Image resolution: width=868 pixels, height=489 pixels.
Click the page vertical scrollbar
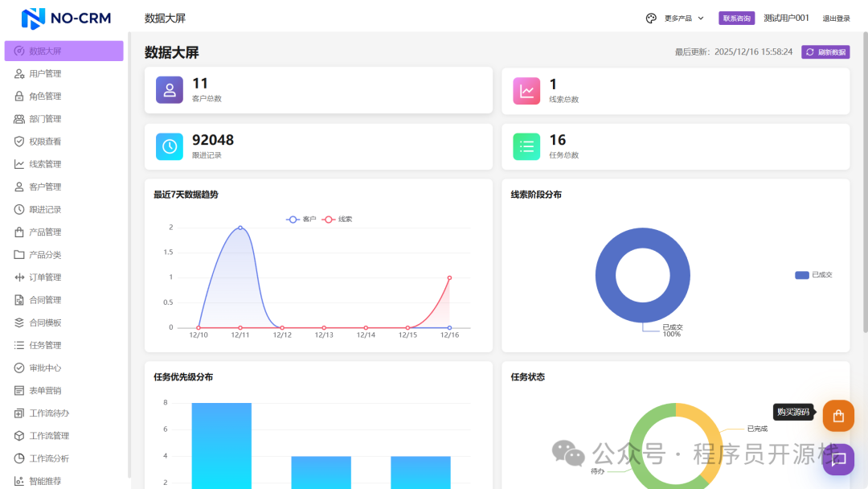coord(866,183)
